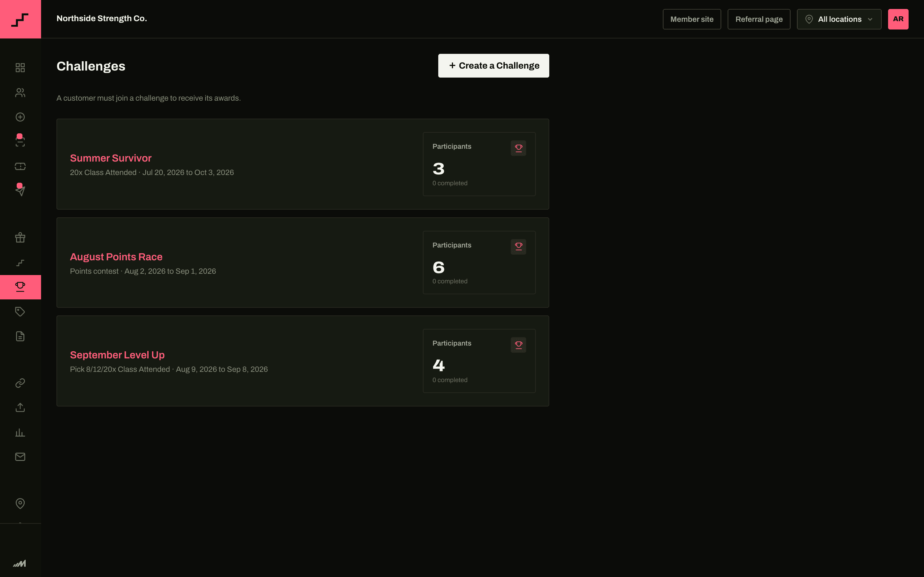Open the Summer Survivor challenge link

[x=111, y=158]
